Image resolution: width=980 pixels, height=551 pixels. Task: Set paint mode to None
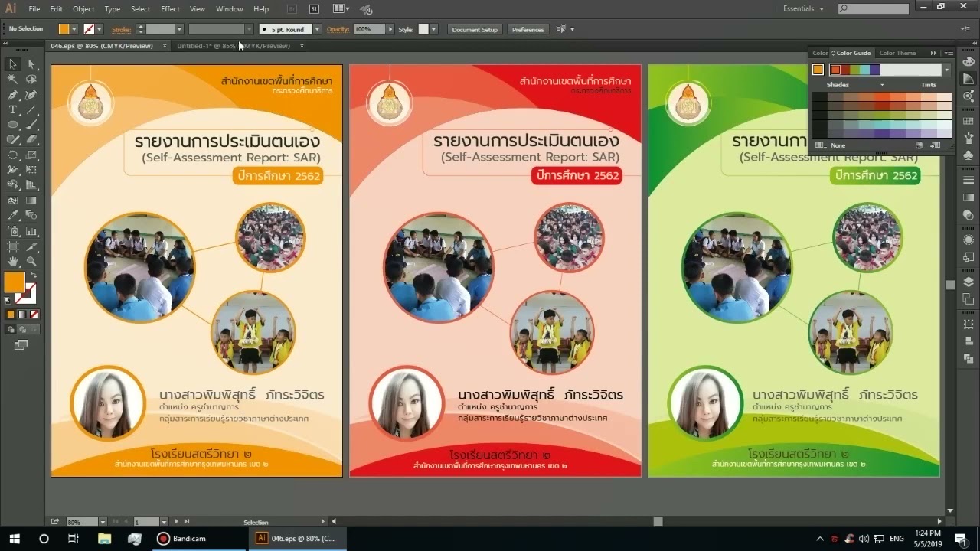[32, 314]
